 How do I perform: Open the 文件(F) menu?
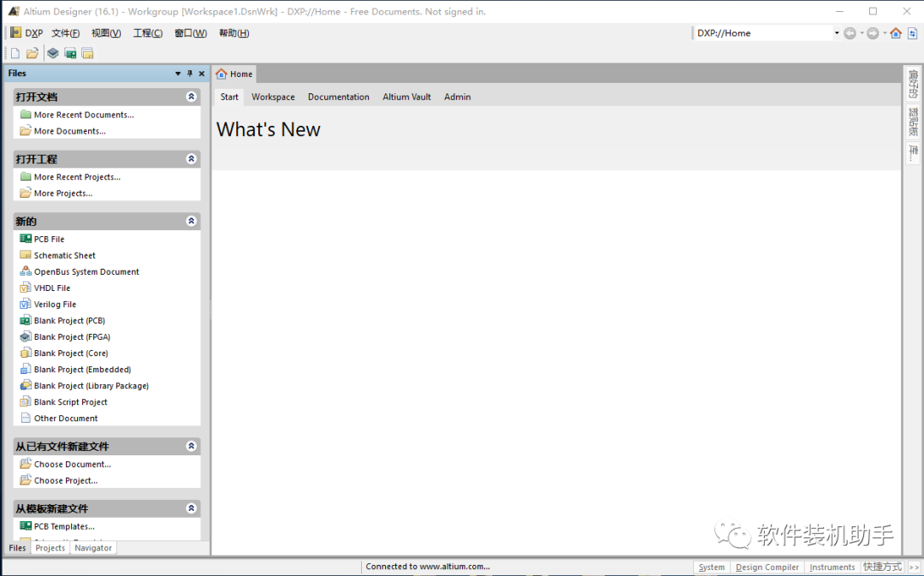[x=65, y=33]
